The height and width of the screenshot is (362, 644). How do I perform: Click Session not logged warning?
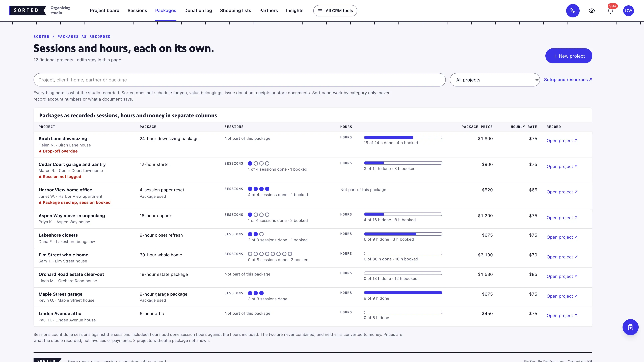tap(60, 177)
